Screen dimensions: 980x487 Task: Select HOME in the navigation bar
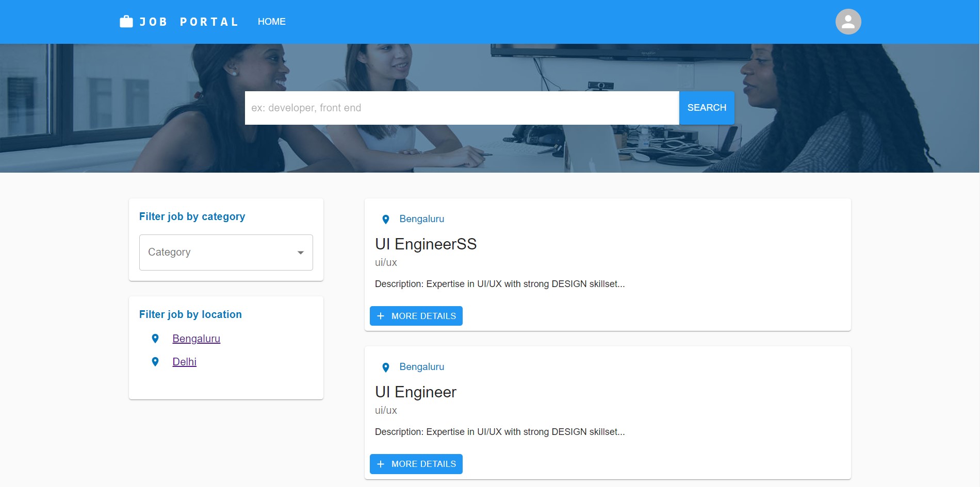[272, 21]
